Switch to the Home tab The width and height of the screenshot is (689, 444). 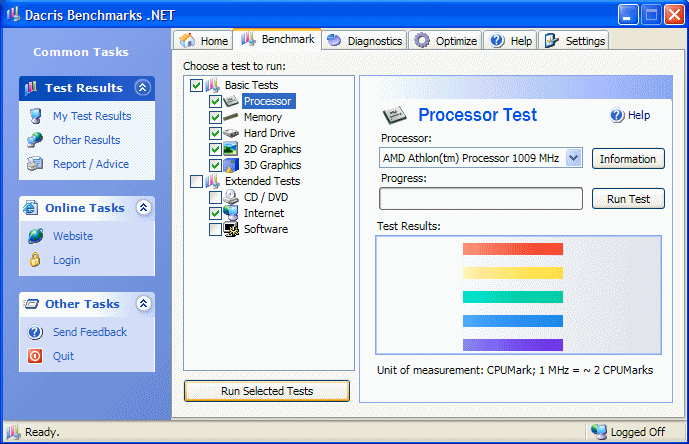tap(203, 40)
